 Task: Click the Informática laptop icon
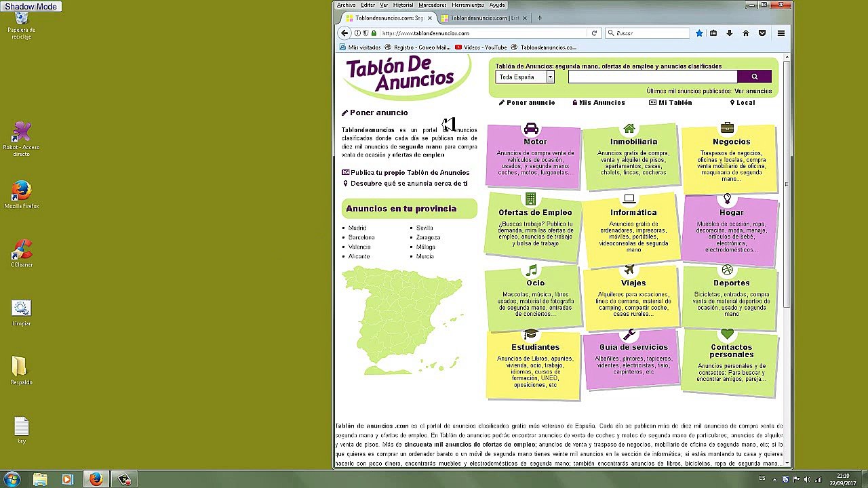coord(629,199)
